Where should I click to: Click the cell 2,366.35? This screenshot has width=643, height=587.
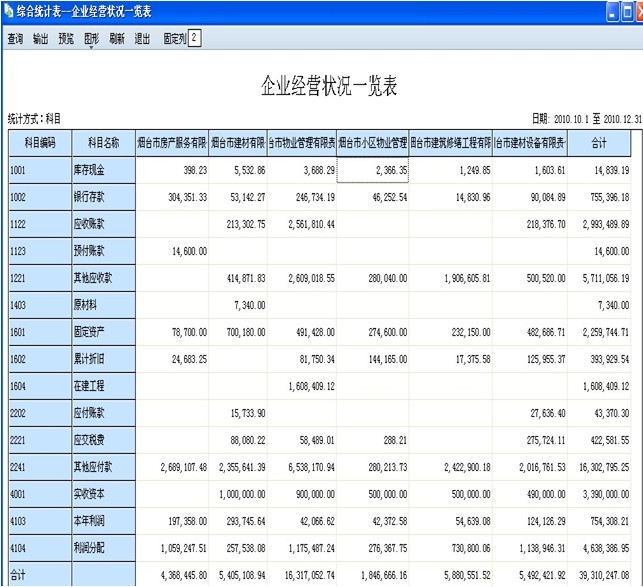point(372,170)
